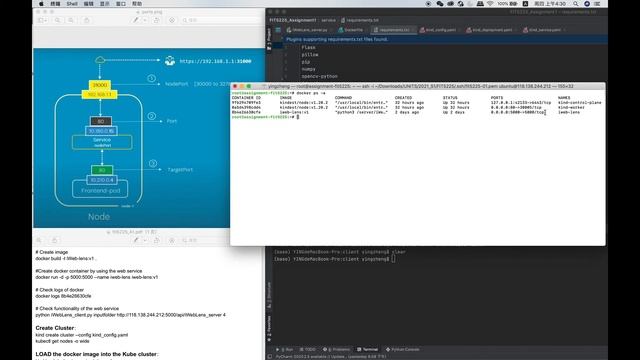Open the 帮助 (Help) menu in menu bar
640x360 pixels.
[x=137, y=4]
